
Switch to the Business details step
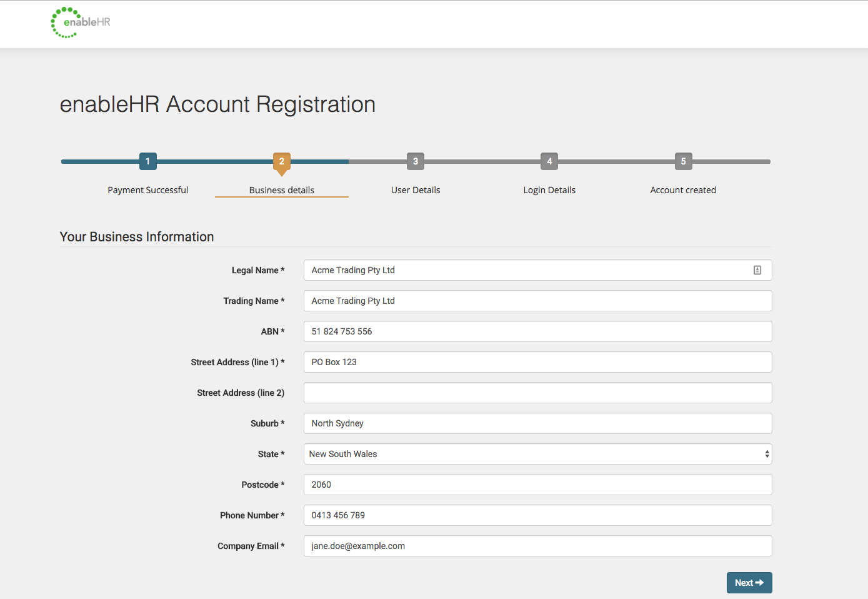pyautogui.click(x=281, y=189)
